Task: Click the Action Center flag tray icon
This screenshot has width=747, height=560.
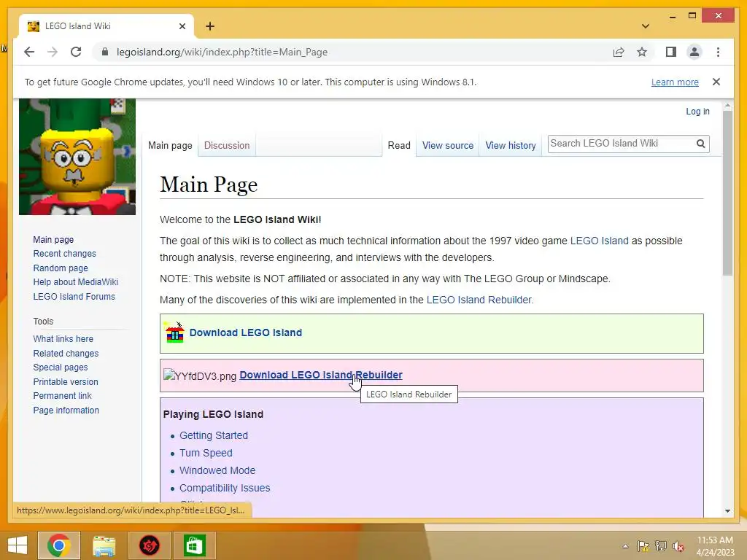Action: (x=643, y=546)
